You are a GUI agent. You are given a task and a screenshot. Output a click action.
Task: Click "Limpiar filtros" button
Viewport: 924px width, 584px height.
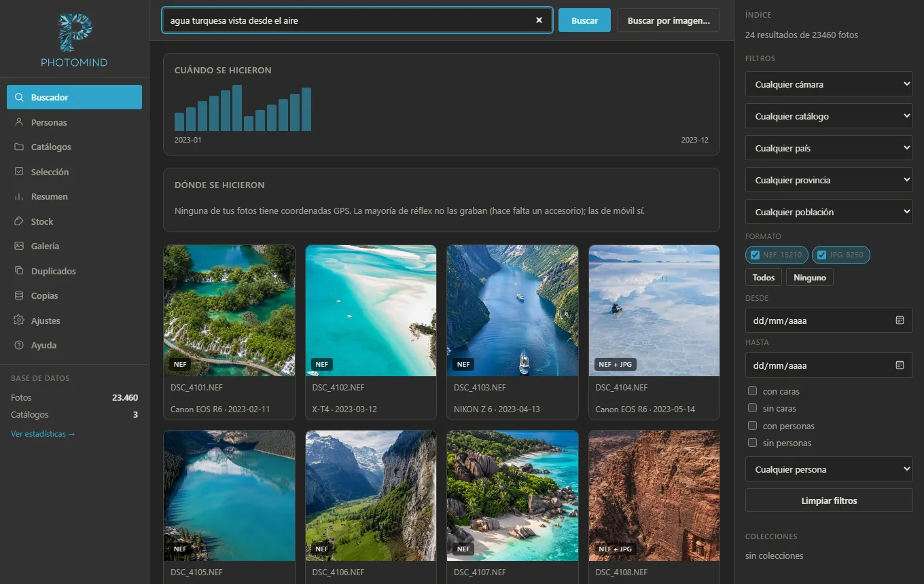click(829, 500)
